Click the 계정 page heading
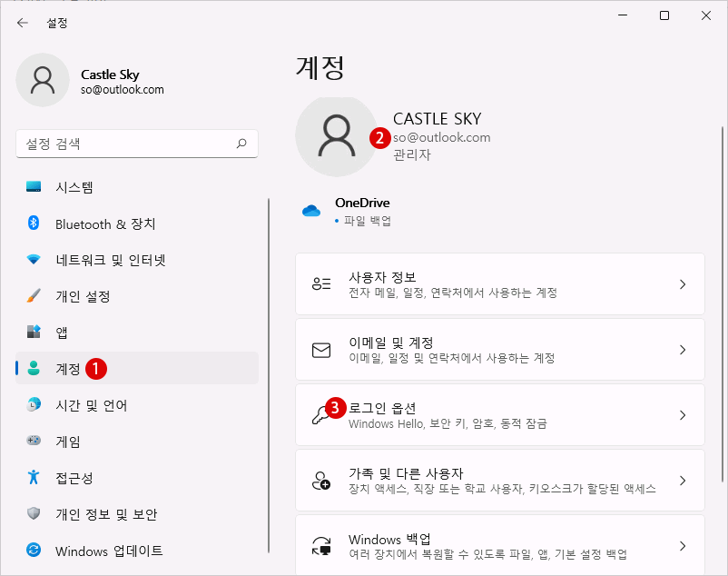The height and width of the screenshot is (576, 728). 320,68
